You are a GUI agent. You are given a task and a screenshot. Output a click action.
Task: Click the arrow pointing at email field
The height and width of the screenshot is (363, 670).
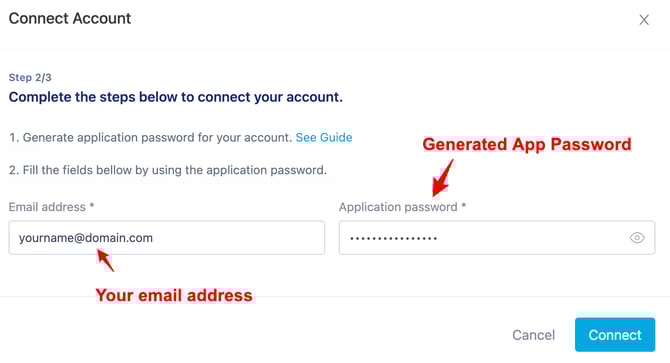(x=106, y=261)
